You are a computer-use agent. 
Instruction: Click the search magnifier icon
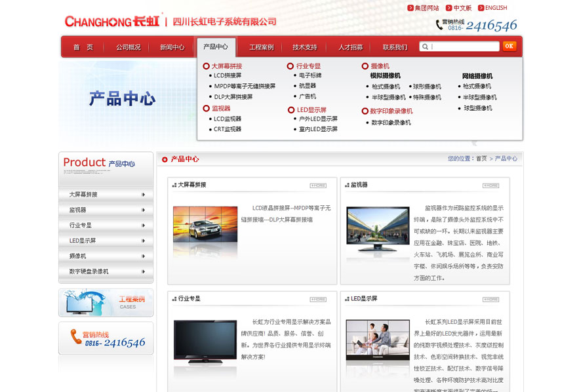tap(425, 47)
